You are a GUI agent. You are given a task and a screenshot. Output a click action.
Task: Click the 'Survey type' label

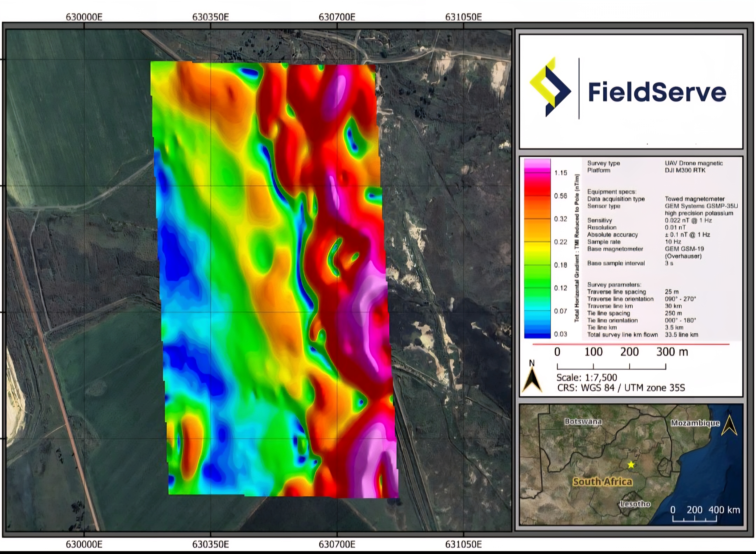tap(603, 163)
